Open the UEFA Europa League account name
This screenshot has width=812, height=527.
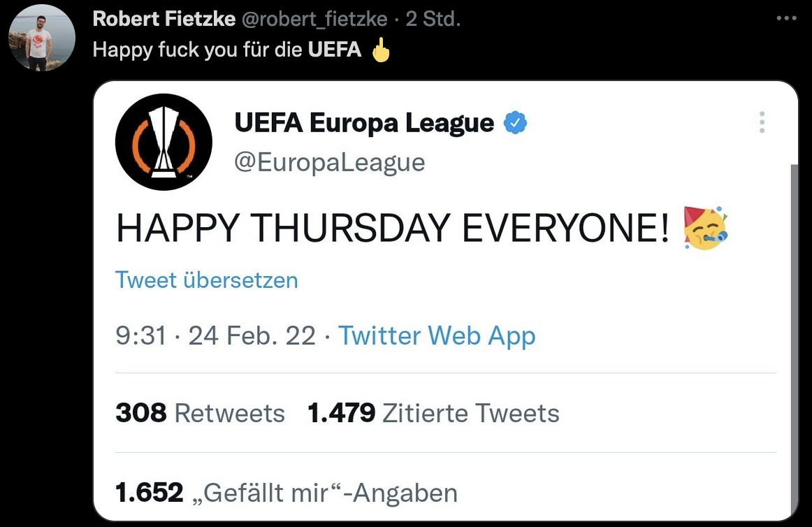tap(364, 124)
